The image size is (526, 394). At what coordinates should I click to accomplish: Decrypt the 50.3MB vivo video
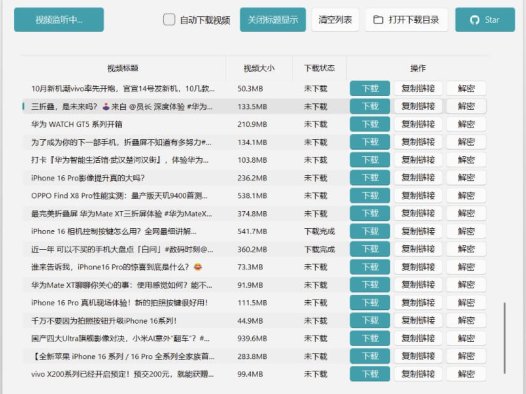pyautogui.click(x=466, y=89)
